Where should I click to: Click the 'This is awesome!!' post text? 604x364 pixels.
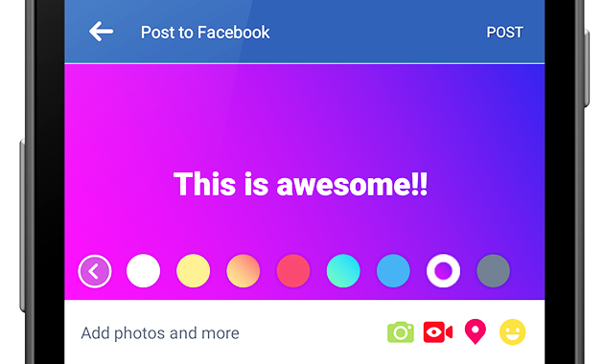pos(300,184)
